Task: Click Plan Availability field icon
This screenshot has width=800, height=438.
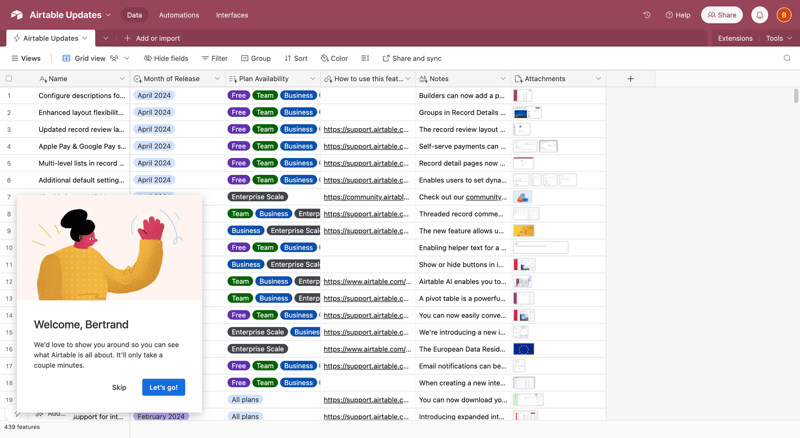Action: (233, 79)
